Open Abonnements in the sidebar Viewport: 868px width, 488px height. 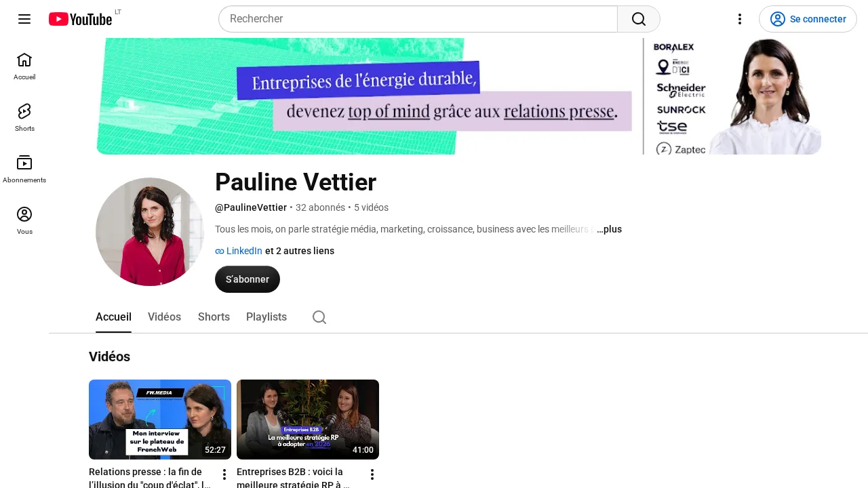[x=24, y=169]
